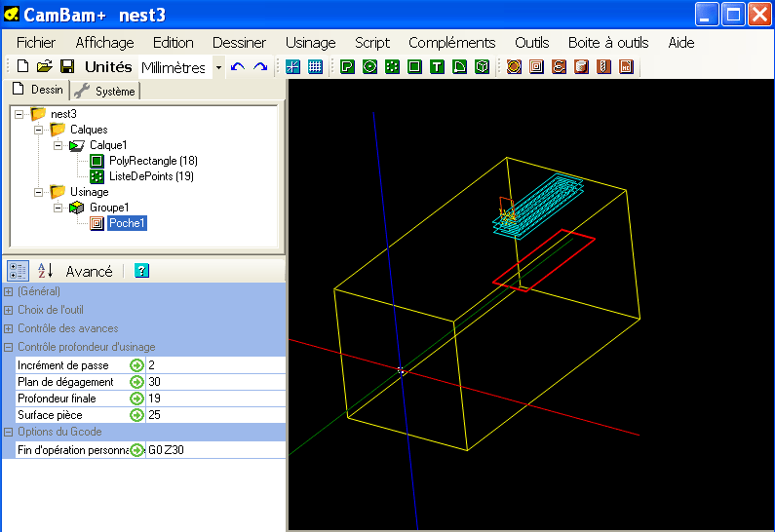Sort properties alphabetically with A-Z icon
Viewport: 775px width, 532px height.
click(45, 271)
